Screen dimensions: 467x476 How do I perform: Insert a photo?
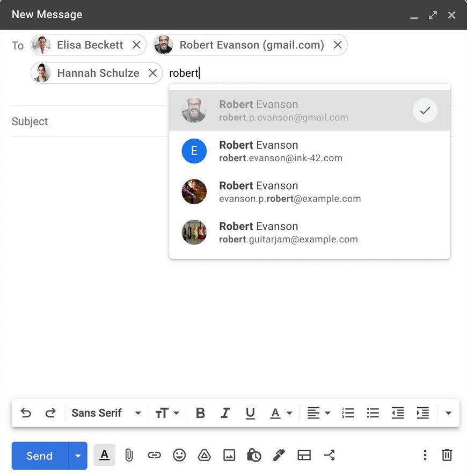229,455
